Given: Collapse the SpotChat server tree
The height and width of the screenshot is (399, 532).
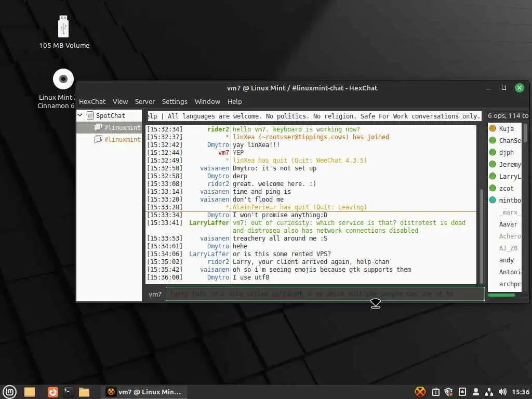Looking at the screenshot, I should (x=80, y=115).
